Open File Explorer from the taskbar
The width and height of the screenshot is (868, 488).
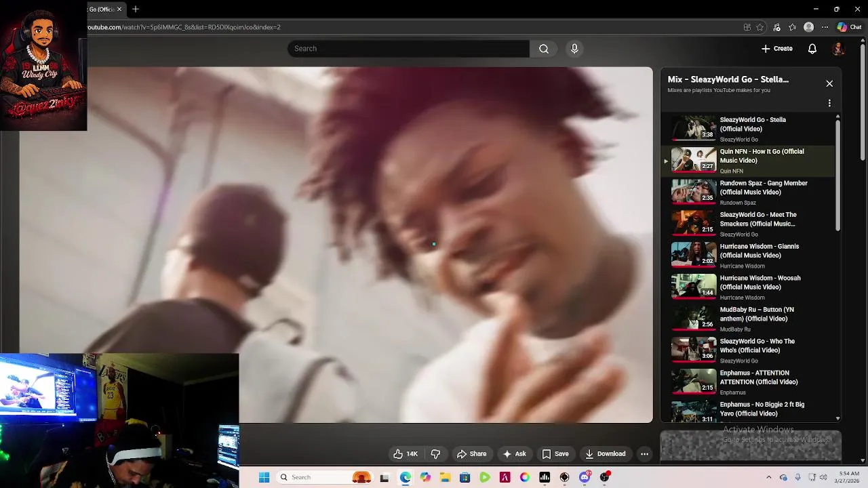[x=445, y=478]
